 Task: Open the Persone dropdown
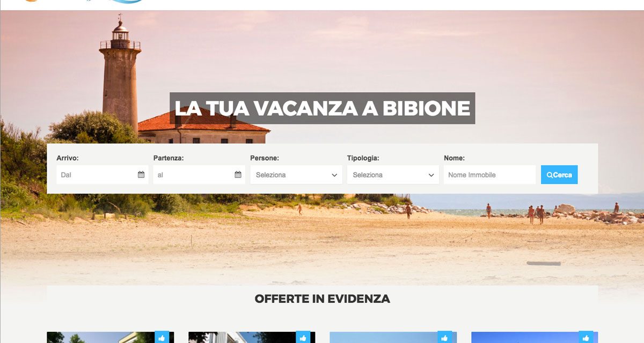click(296, 175)
